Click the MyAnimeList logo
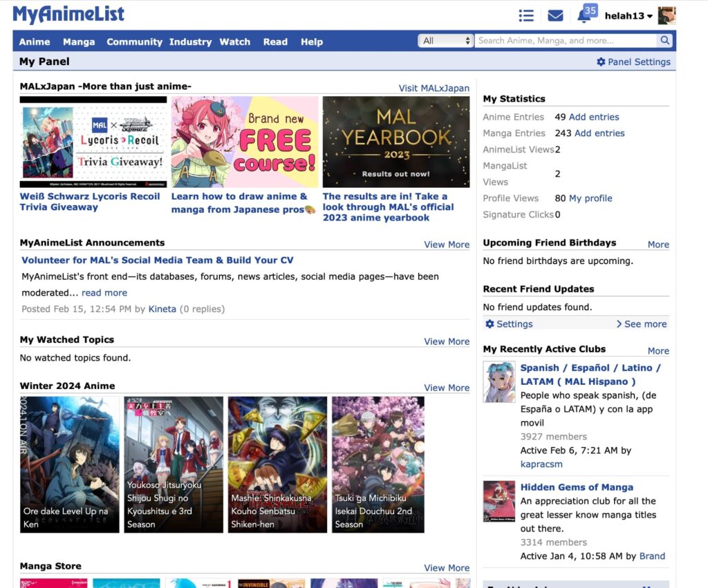Image resolution: width=708 pixels, height=588 pixels. [x=68, y=14]
